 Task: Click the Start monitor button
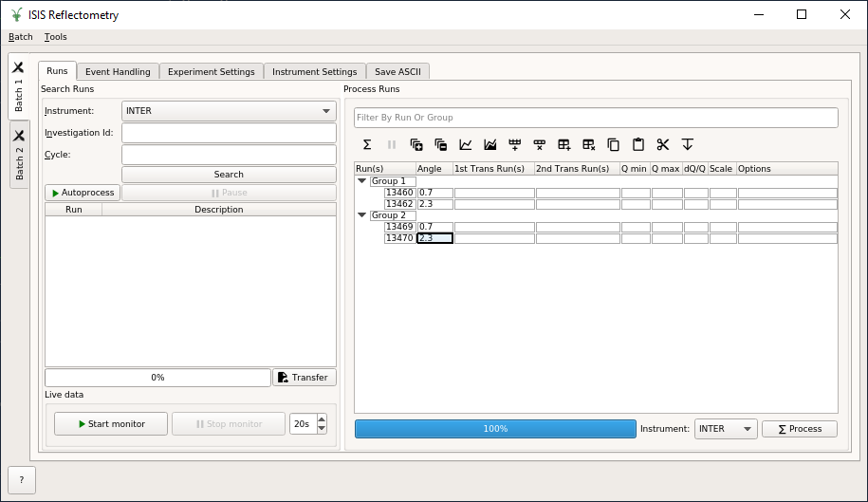[x=111, y=424]
